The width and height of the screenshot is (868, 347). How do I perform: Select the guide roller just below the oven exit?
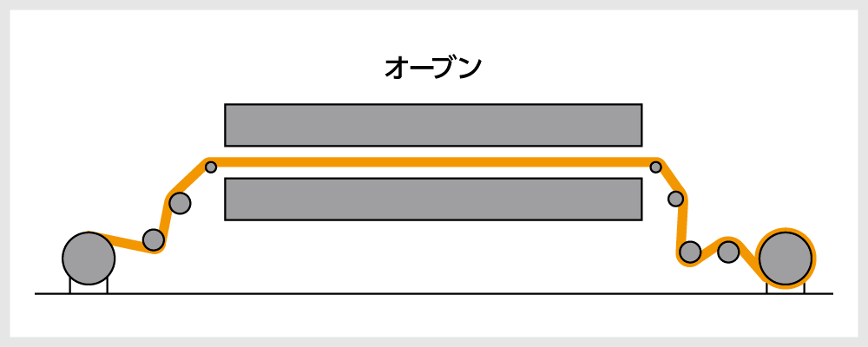coord(675,199)
